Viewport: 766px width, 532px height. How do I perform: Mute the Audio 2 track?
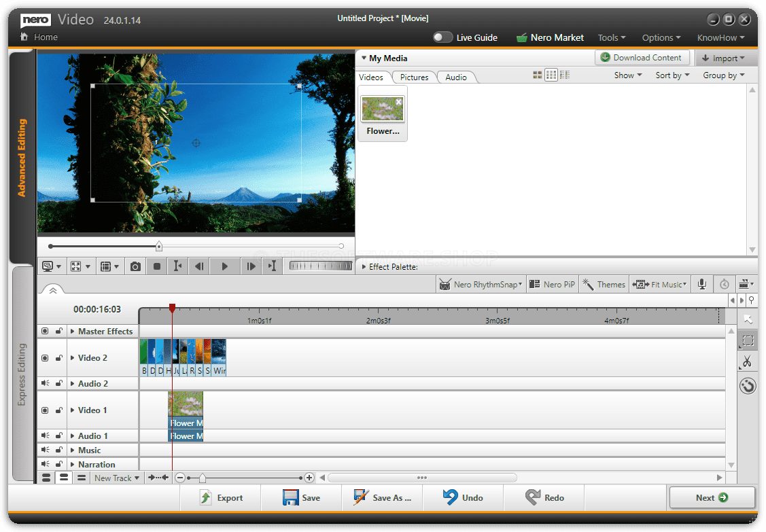(x=45, y=383)
